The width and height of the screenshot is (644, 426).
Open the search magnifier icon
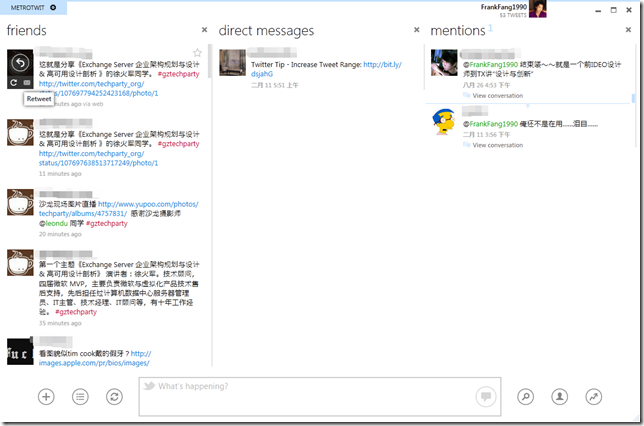[x=526, y=396]
